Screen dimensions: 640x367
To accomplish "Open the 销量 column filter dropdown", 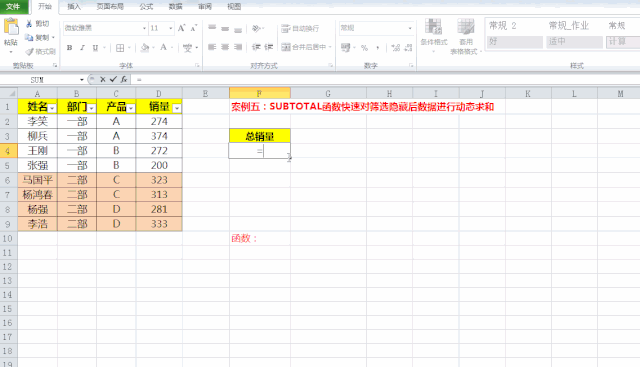I will 177,108.
